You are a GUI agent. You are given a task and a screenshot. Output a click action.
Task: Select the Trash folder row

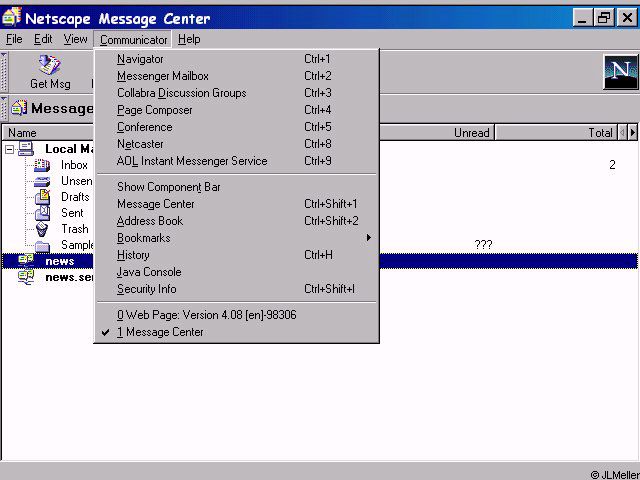[75, 229]
